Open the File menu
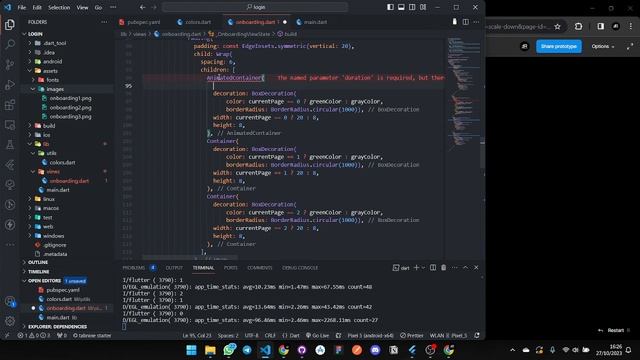640x360 pixels. (22, 7)
